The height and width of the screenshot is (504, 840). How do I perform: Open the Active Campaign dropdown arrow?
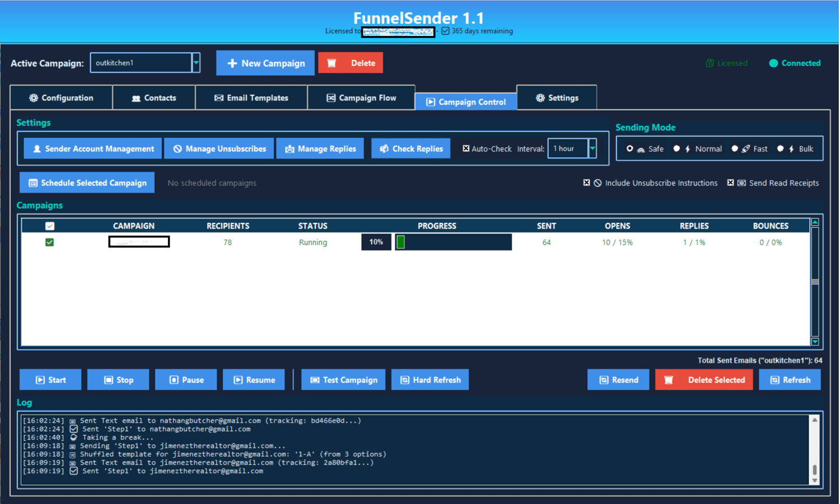point(196,63)
